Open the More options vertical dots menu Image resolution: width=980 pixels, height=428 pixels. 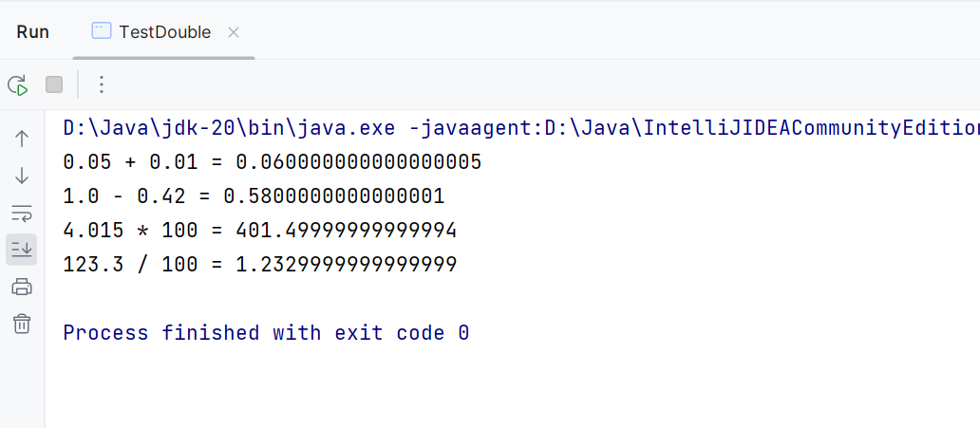tap(102, 84)
